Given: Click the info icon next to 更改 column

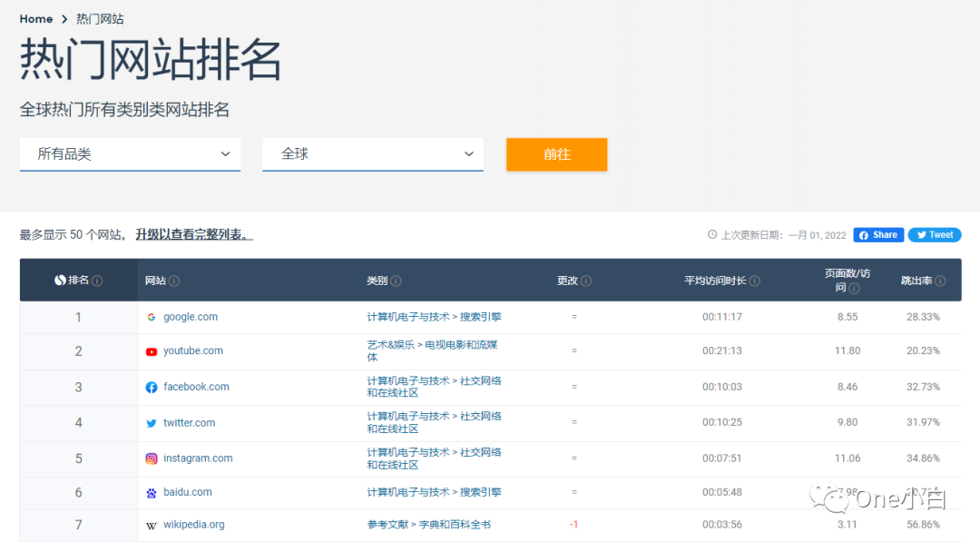Looking at the screenshot, I should point(588,281).
